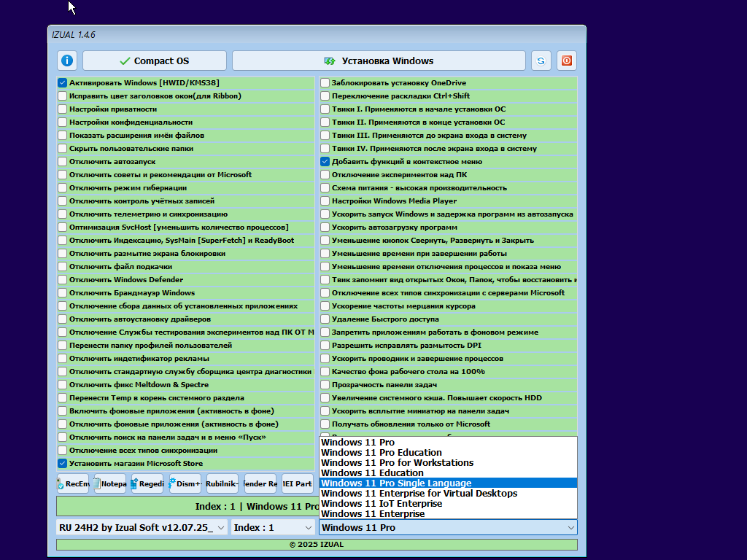The image size is (747, 560).
Task: Click the © 2025 IZUAL footer text
Action: [x=317, y=544]
